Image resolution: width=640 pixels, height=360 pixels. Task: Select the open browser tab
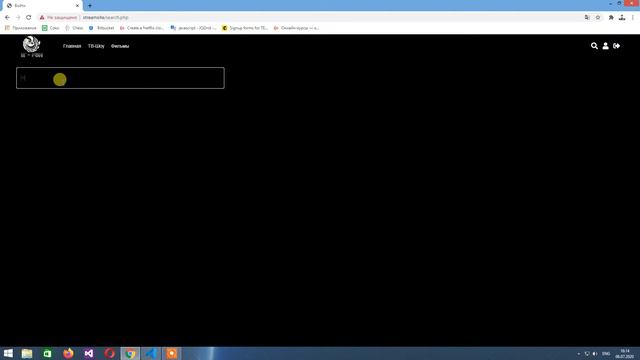pos(41,6)
